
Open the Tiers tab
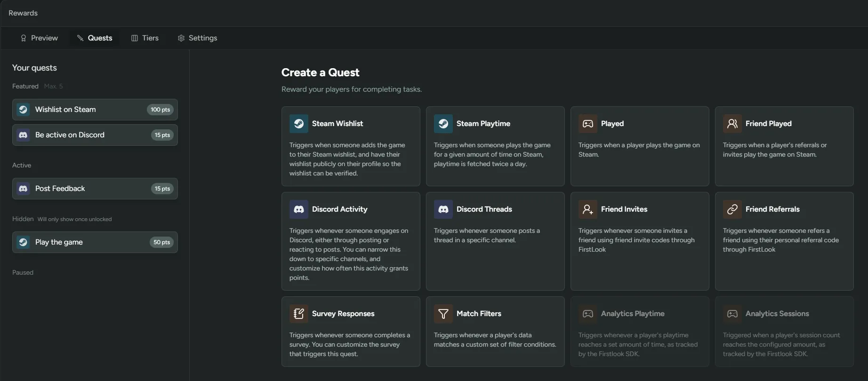tap(145, 38)
